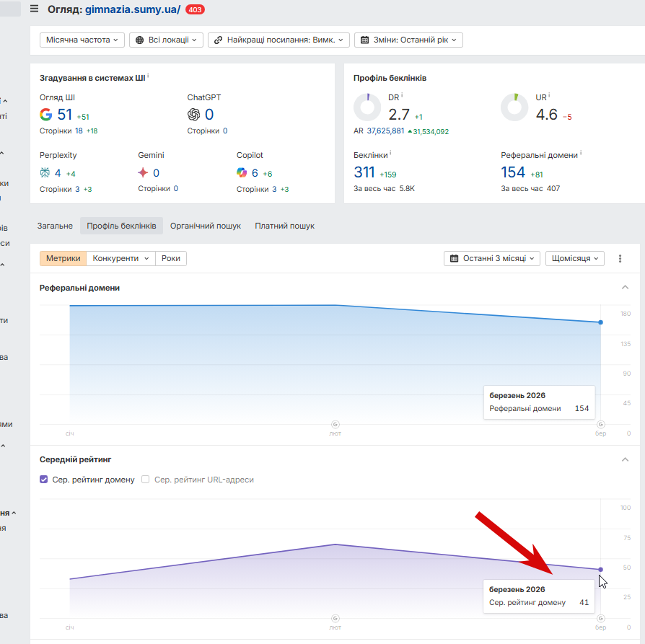Open Зміни: Останній рік dropdown
This screenshot has width=645, height=644.
tap(408, 40)
